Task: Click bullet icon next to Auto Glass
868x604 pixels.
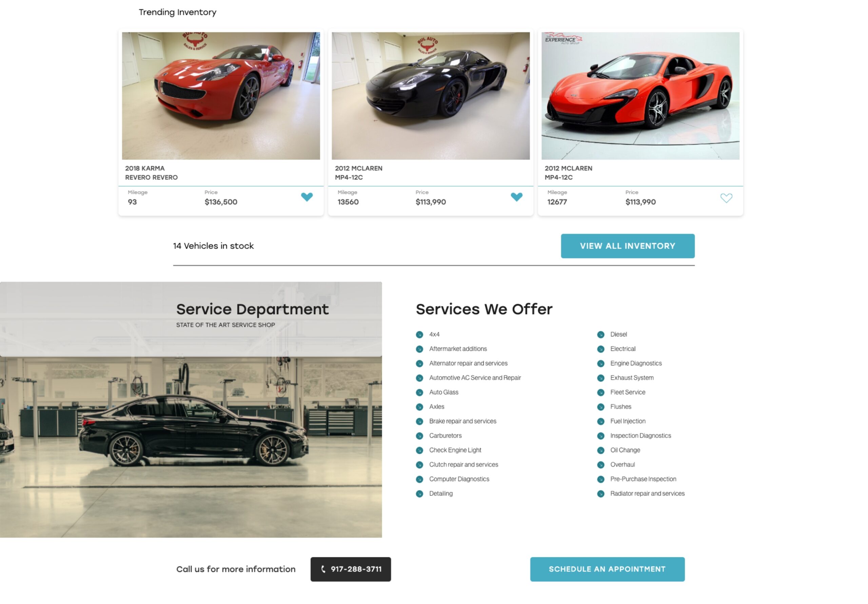Action: coord(419,392)
